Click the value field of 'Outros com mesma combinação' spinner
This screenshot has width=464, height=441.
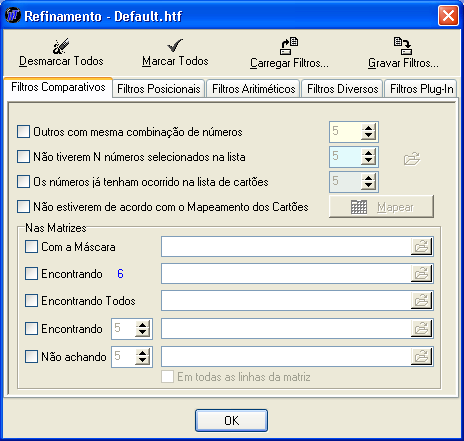pyautogui.click(x=345, y=132)
